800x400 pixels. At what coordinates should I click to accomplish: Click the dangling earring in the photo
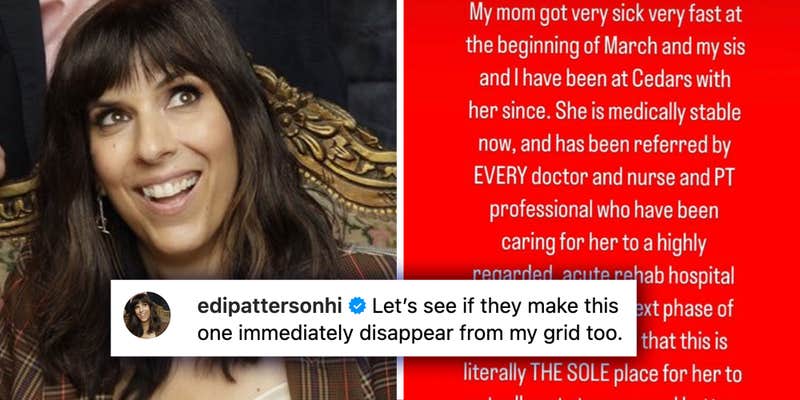click(x=102, y=214)
